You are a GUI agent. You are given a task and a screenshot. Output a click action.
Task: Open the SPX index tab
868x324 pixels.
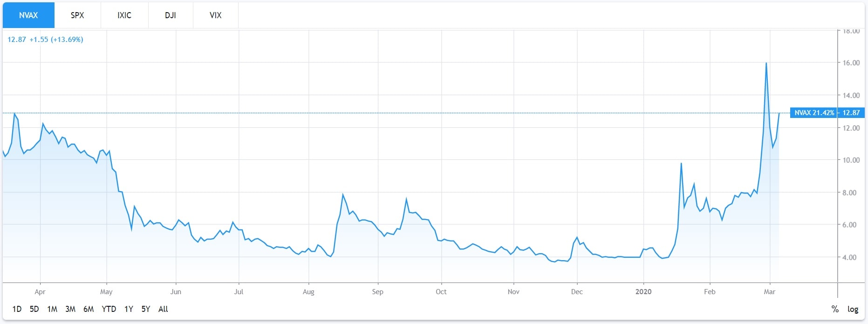[77, 15]
